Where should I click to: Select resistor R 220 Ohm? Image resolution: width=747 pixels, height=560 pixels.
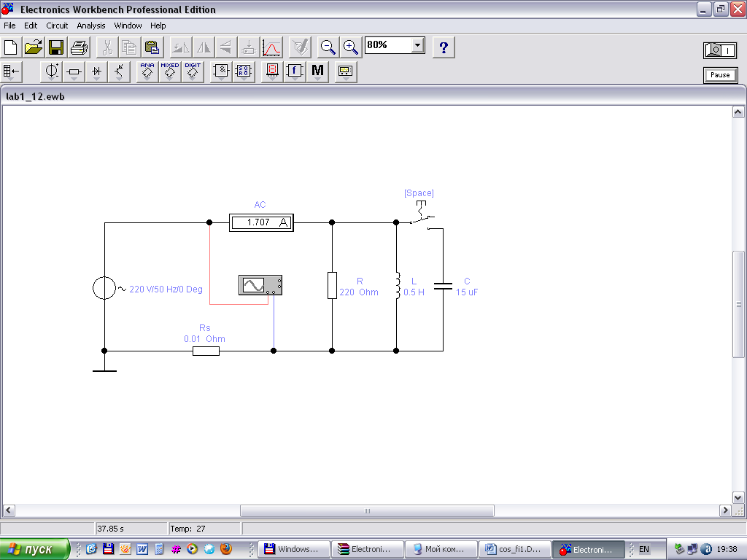(x=332, y=285)
